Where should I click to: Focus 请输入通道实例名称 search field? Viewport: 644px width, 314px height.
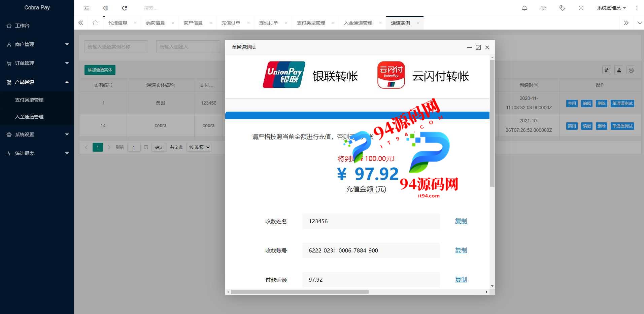coord(116,47)
